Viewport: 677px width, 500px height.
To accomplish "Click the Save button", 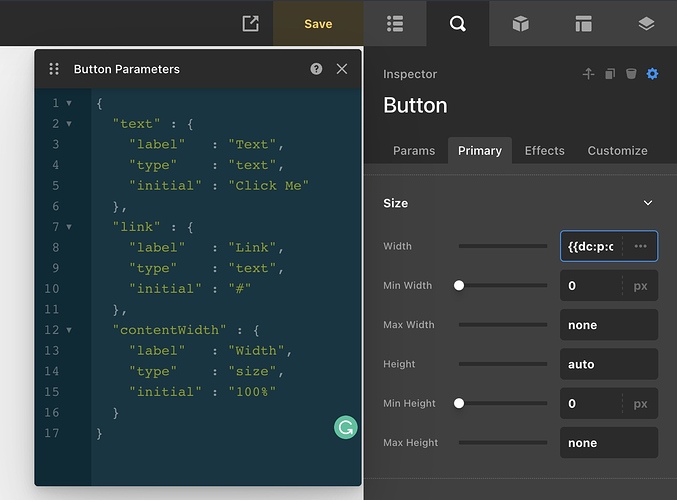I will pos(318,23).
